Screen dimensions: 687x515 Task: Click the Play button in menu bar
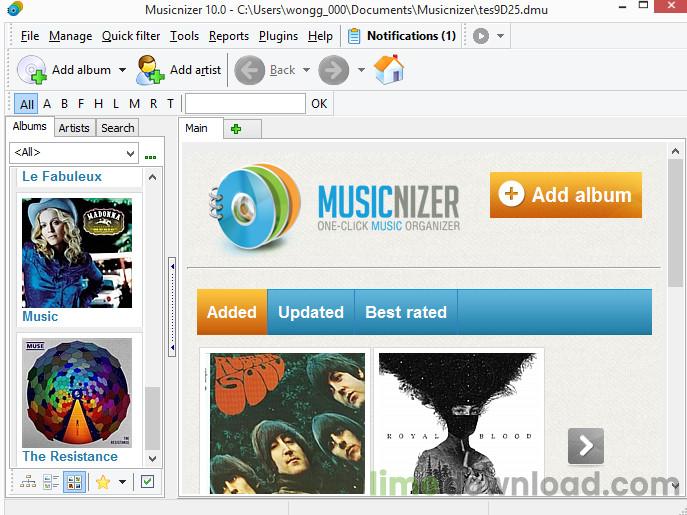(481, 36)
